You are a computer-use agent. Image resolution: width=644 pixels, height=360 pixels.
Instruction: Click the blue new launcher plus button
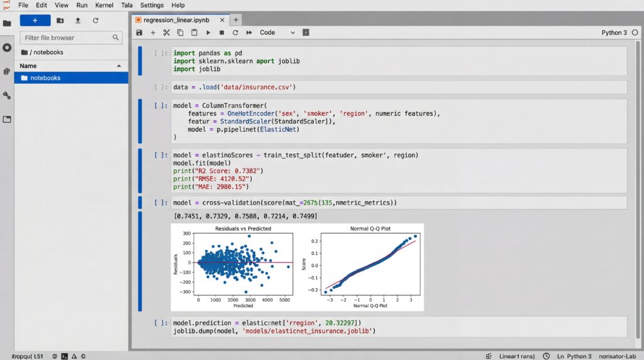35,21
